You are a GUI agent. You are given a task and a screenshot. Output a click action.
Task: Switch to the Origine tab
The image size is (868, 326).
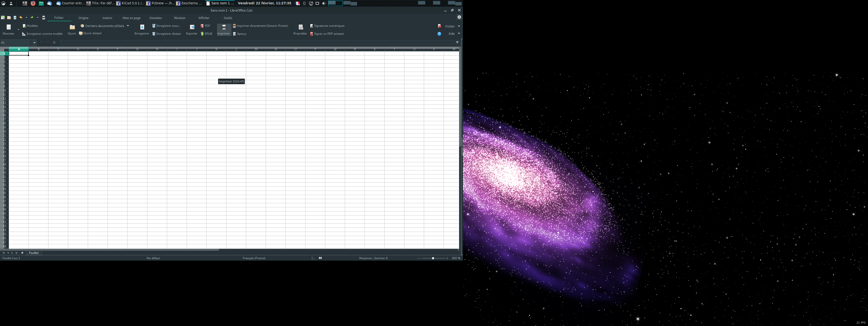click(84, 18)
